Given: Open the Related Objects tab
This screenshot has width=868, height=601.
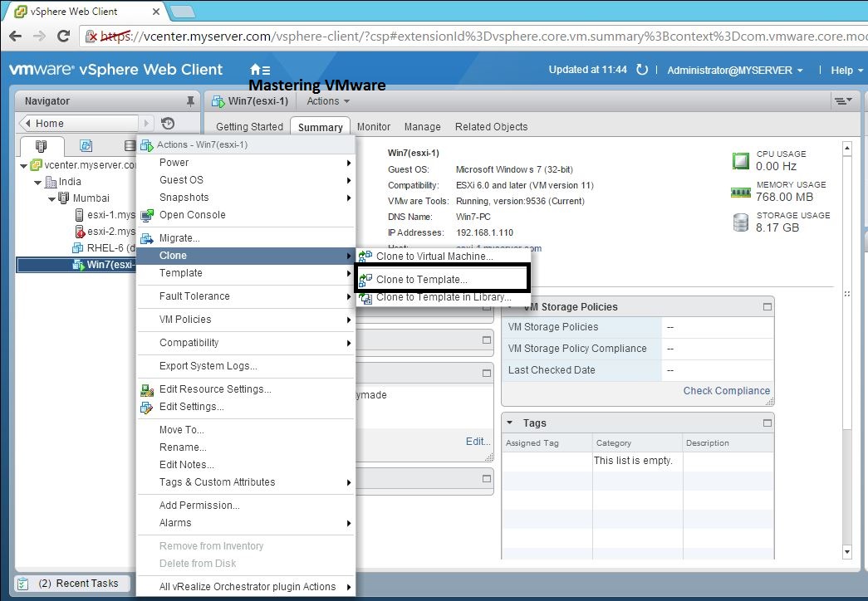Looking at the screenshot, I should pos(491,127).
